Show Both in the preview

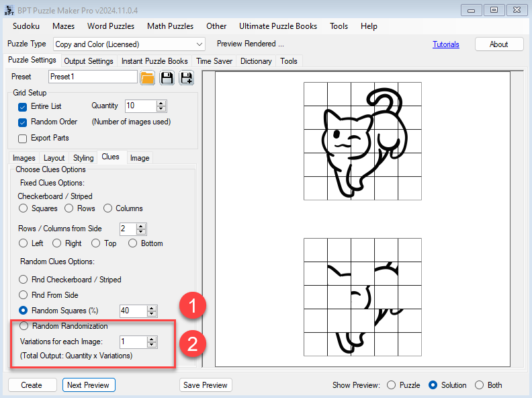coord(479,385)
